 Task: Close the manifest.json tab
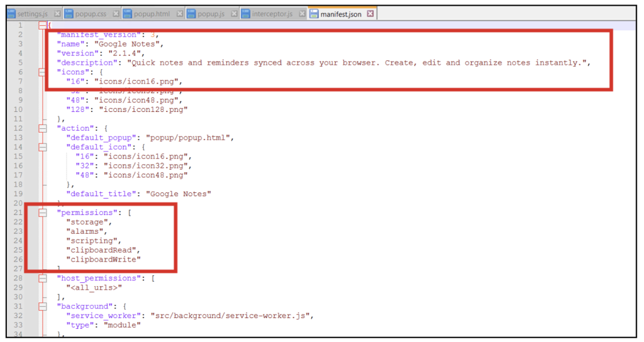pos(370,14)
